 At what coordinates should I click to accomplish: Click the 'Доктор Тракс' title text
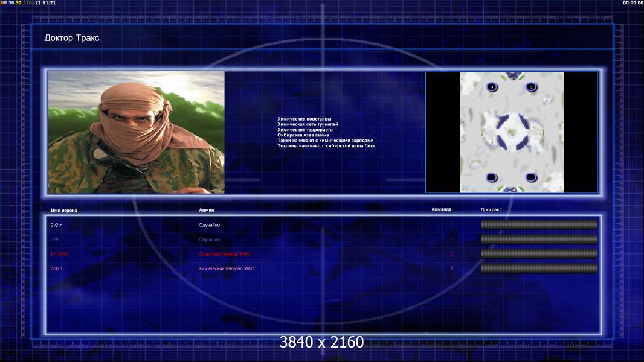click(x=72, y=38)
